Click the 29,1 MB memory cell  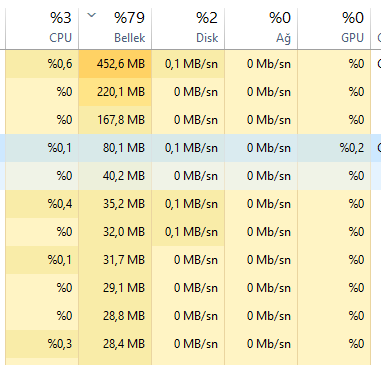pos(115,288)
